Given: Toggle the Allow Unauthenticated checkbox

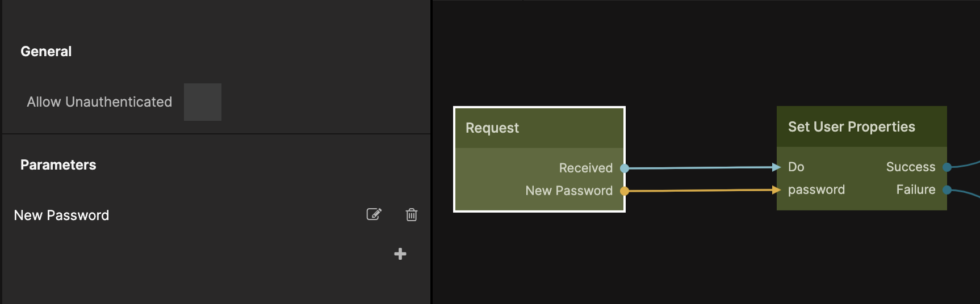Looking at the screenshot, I should click(x=203, y=102).
